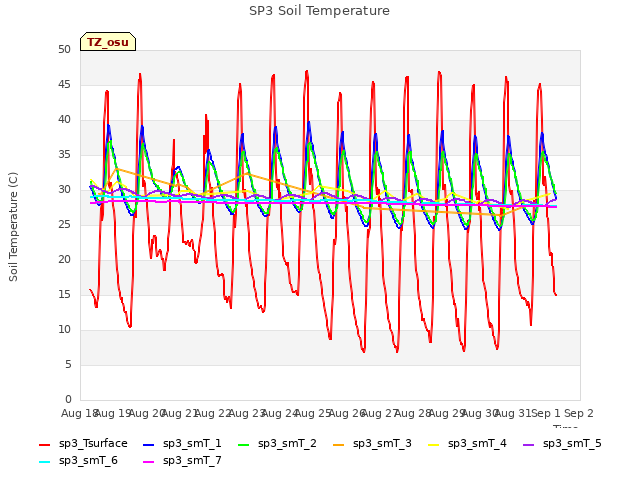
Task: Click the sp3_smT_5 legend label
Action: [x=572, y=443]
